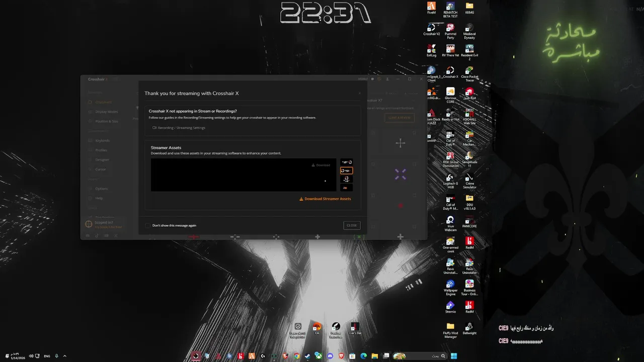
Task: Open the Iriun Webcam desktop shortcut
Action: (450, 223)
